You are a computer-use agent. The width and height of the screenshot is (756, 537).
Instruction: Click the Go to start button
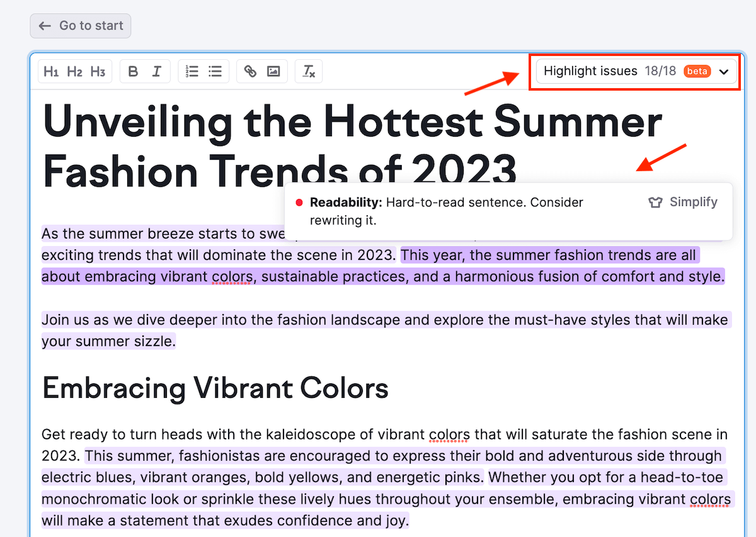point(81,26)
